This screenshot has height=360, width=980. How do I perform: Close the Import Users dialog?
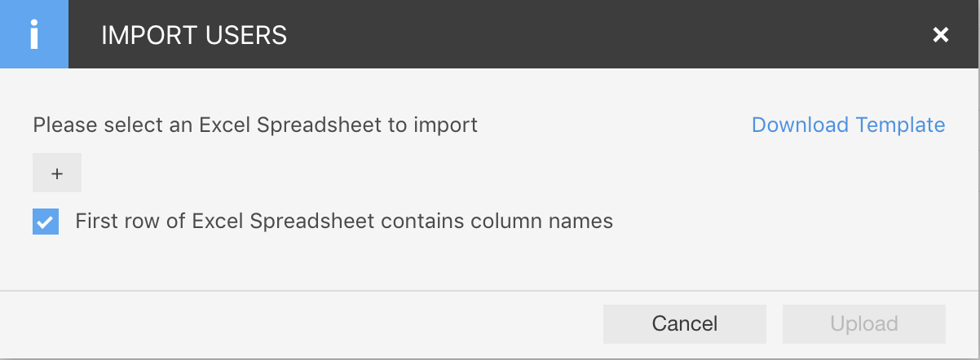941,35
